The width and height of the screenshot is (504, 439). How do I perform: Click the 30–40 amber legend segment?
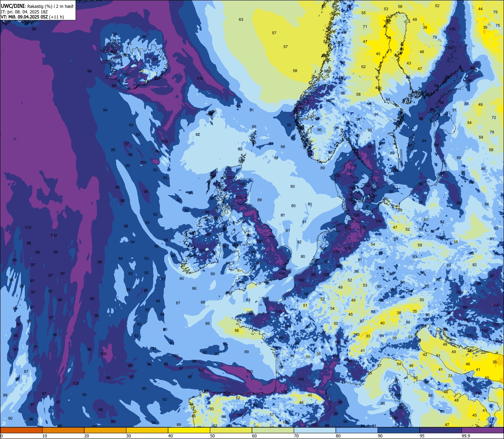pos(147,430)
